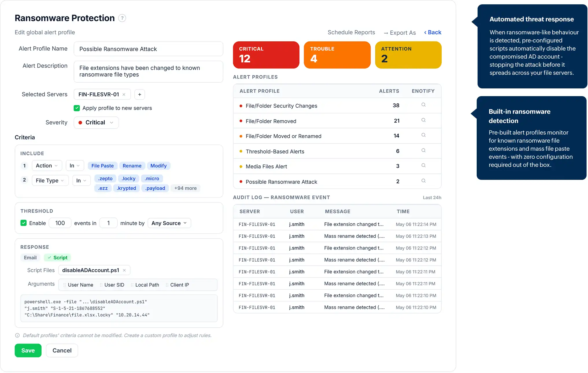The width and height of the screenshot is (588, 373).
Task: Select the ATTENTION 2 alerts card
Action: [408, 55]
